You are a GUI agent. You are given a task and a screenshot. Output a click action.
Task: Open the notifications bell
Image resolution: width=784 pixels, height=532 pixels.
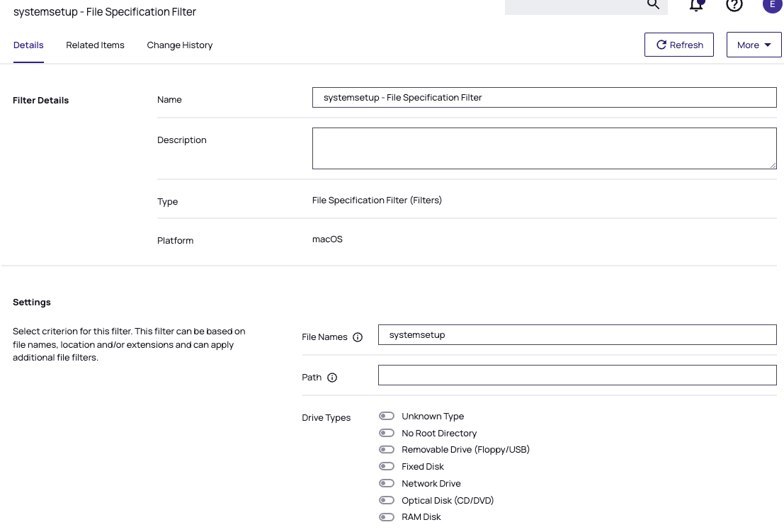pos(696,5)
